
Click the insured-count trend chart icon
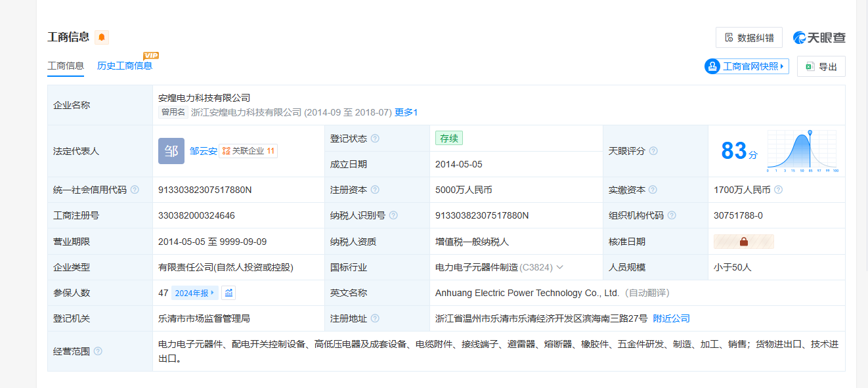[228, 293]
